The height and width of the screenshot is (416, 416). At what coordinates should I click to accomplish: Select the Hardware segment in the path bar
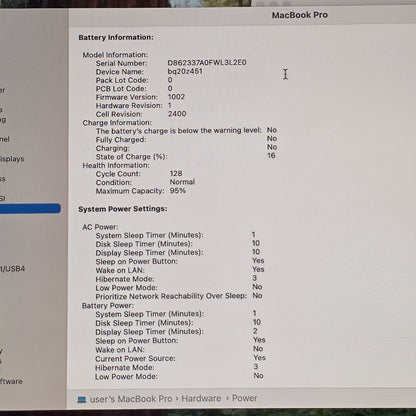pos(201,399)
